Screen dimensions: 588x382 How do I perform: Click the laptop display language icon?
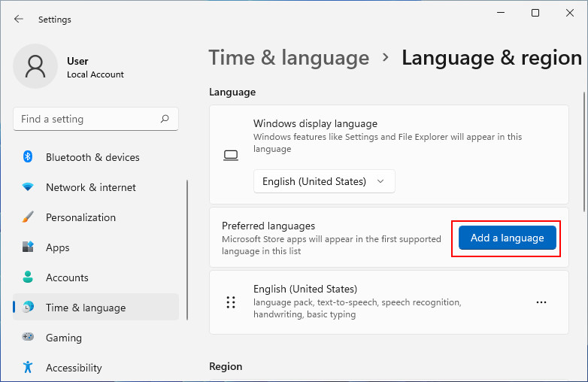pyautogui.click(x=231, y=155)
